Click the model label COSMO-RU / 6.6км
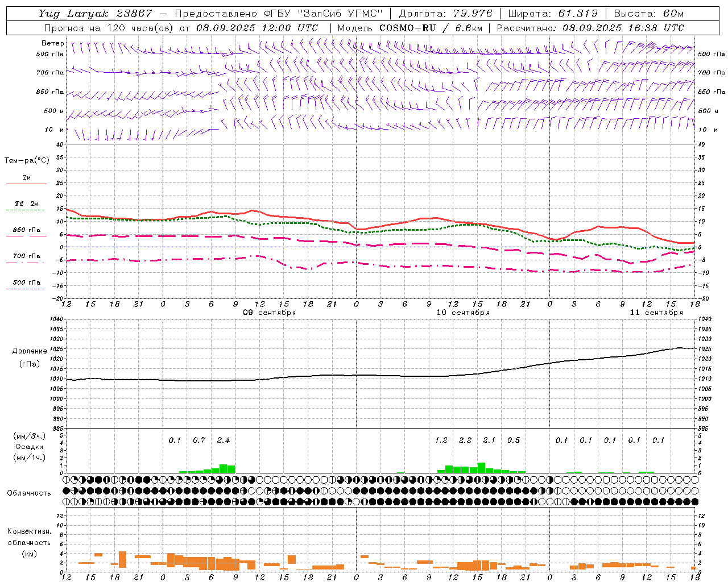The height and width of the screenshot is (582, 728). (431, 28)
